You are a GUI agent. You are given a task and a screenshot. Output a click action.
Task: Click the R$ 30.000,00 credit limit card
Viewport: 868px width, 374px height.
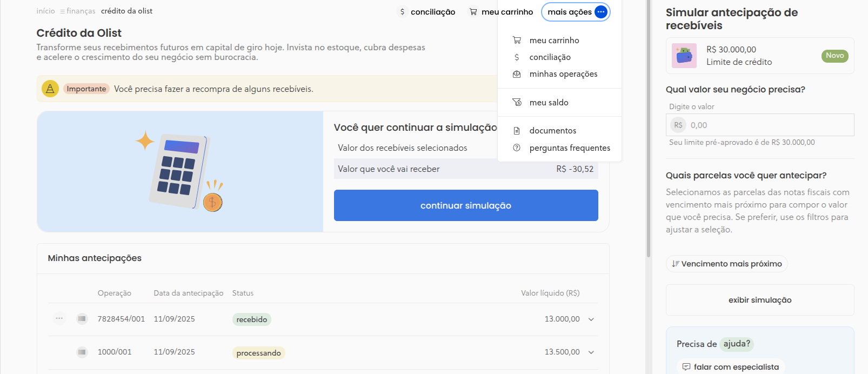tap(760, 56)
